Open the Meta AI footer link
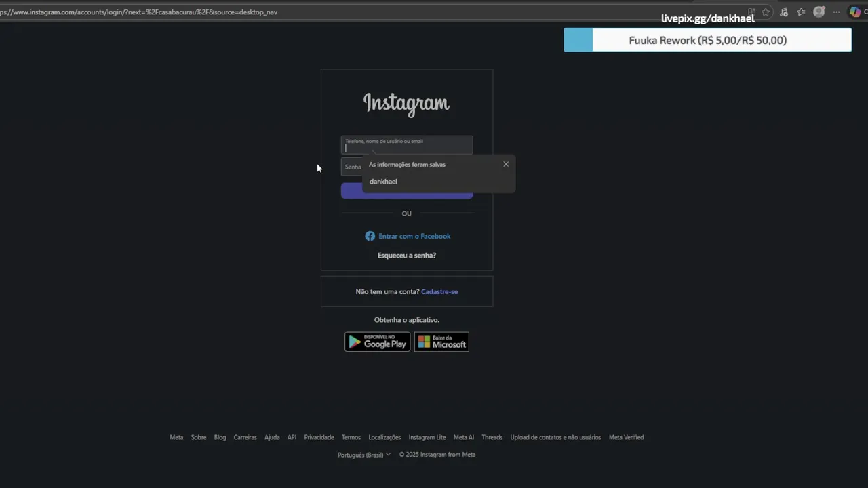Image resolution: width=868 pixels, height=488 pixels. pos(464,437)
